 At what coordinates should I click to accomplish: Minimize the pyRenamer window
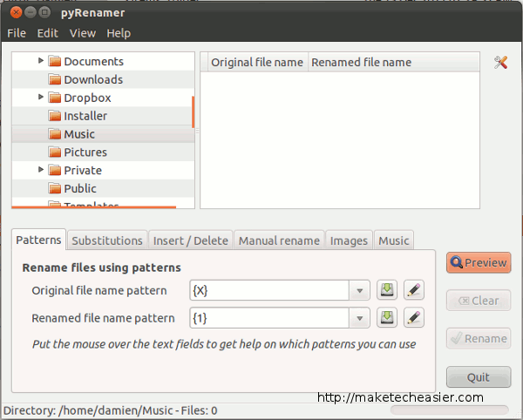(30, 13)
